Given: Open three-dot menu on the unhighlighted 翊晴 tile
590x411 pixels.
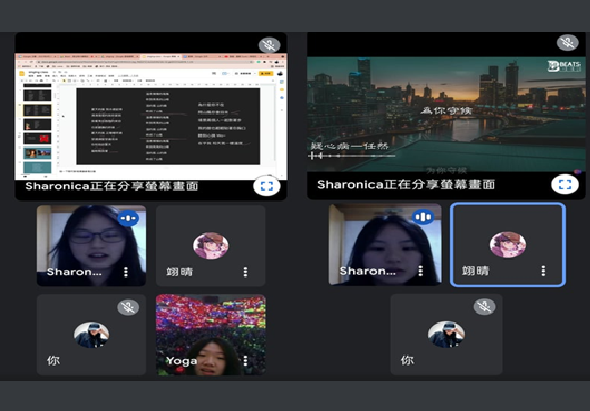Looking at the screenshot, I should 245,272.
